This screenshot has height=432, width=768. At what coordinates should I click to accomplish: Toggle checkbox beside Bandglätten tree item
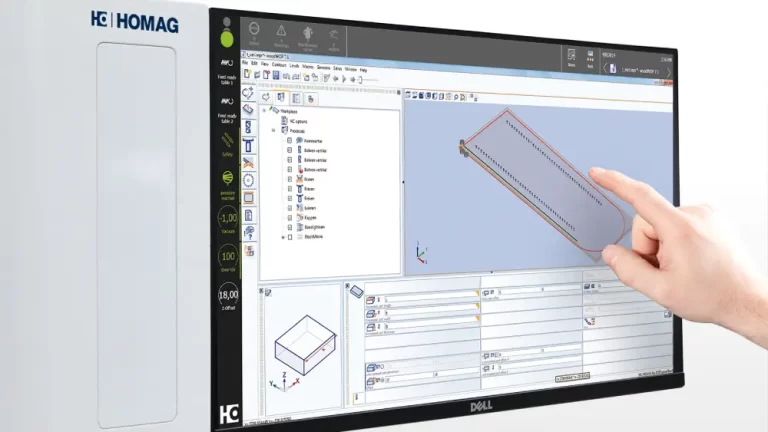coord(290,227)
